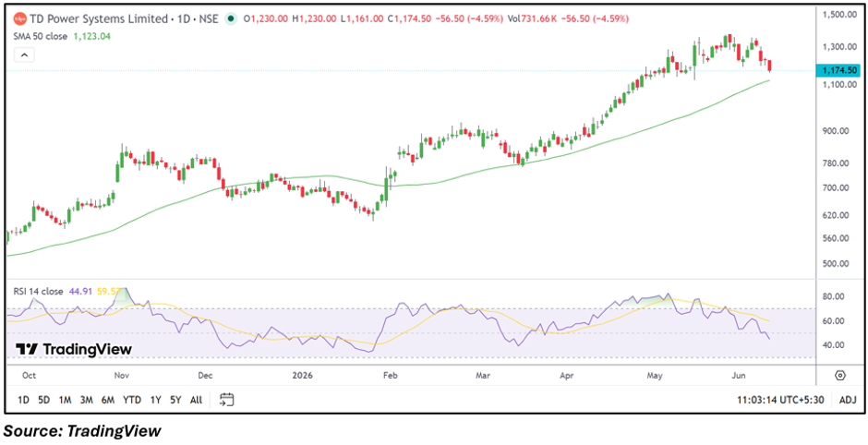868x445 pixels.
Task: Click the SMA 50 close legend
Action: coord(42,37)
